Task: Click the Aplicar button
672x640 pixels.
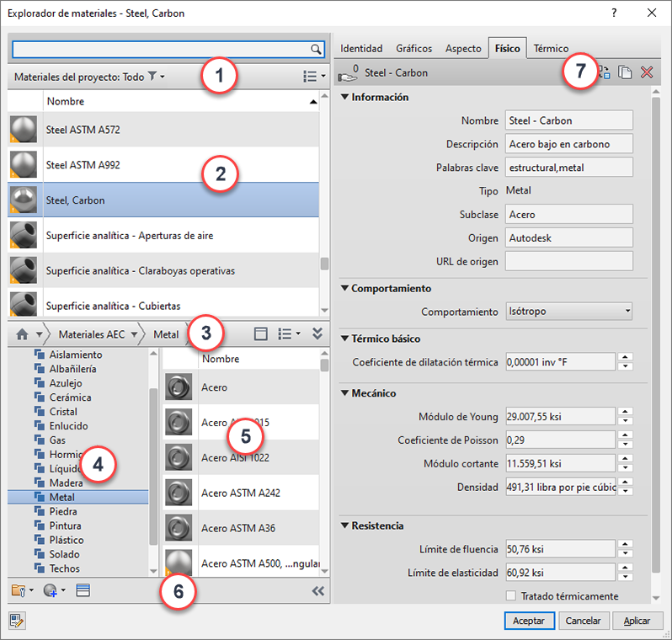Action: click(637, 621)
